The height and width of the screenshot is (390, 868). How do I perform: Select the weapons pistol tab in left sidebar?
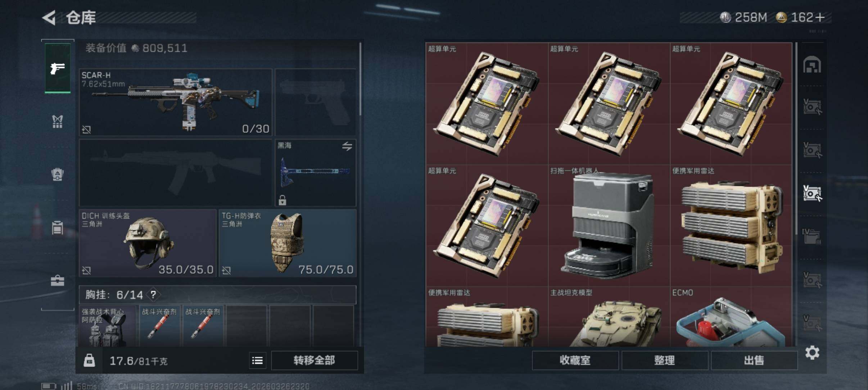[x=58, y=68]
